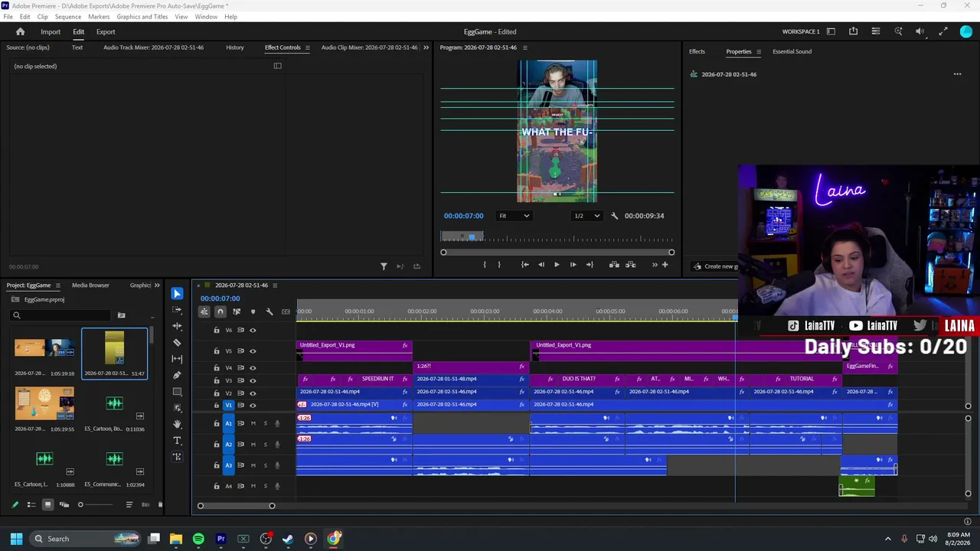Click timeline horizontal zoom scroll bar
This screenshot has width=980, height=551.
click(x=236, y=506)
